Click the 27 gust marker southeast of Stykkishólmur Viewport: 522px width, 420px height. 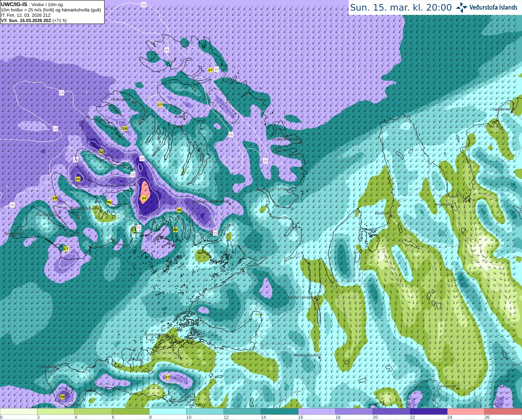tap(168, 377)
